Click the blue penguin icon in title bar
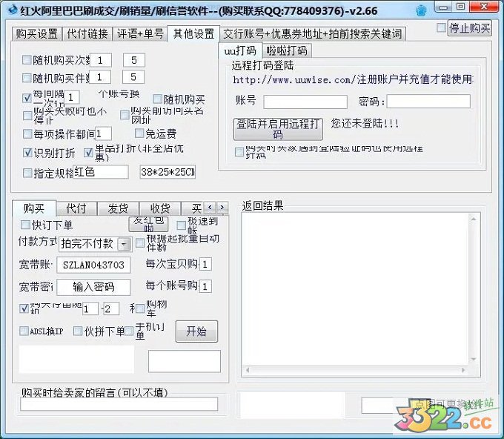The image size is (504, 439). click(421, 10)
